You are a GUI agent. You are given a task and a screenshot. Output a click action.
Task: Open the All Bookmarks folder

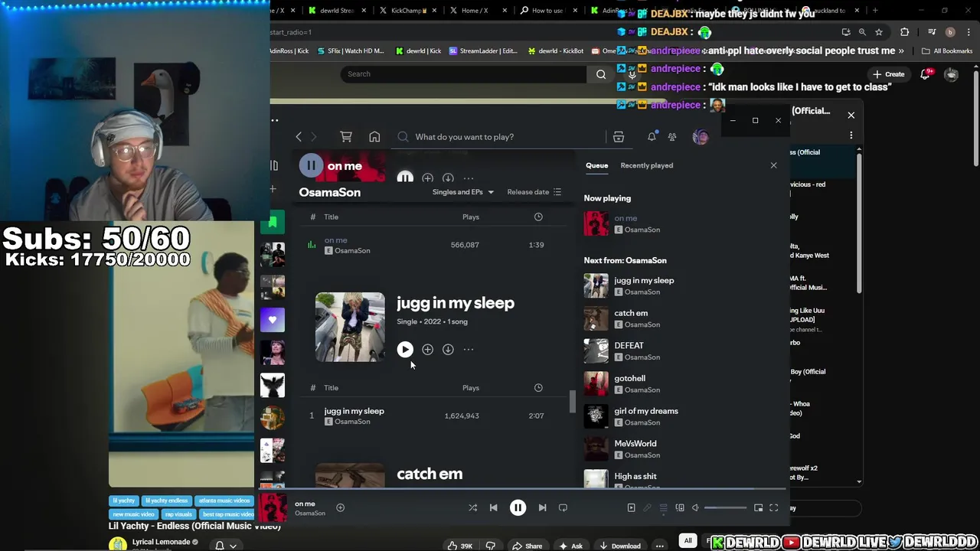point(947,51)
